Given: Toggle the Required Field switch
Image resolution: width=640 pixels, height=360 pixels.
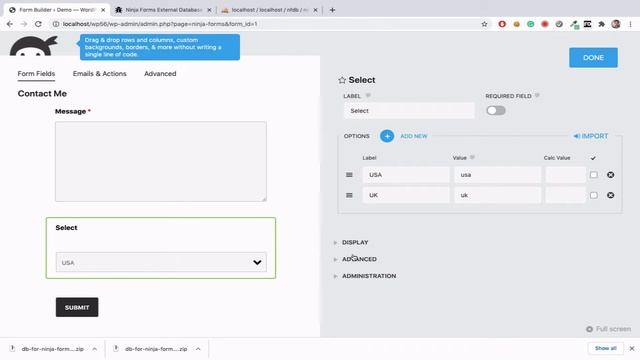Looking at the screenshot, I should 496,111.
